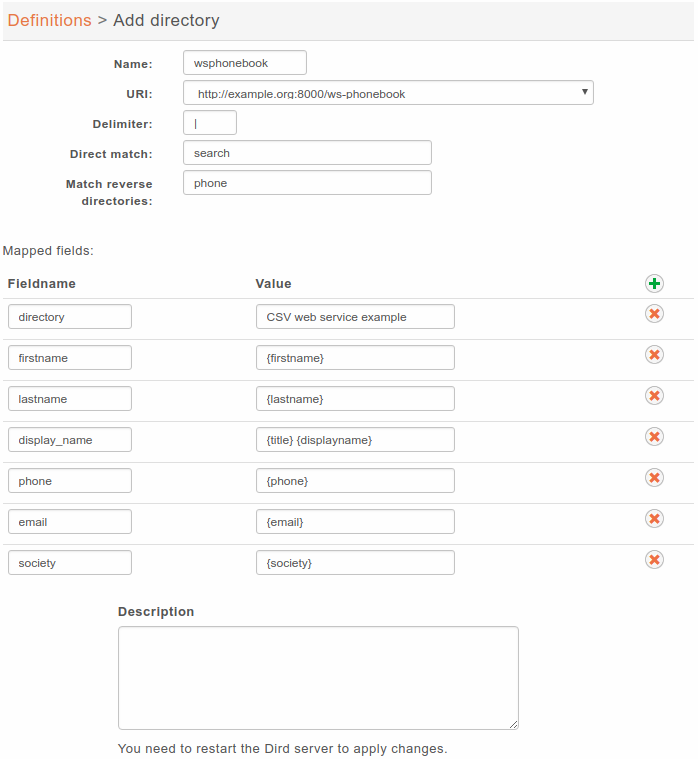
Task: Click the restart Dird server notice
Action: pos(283,748)
